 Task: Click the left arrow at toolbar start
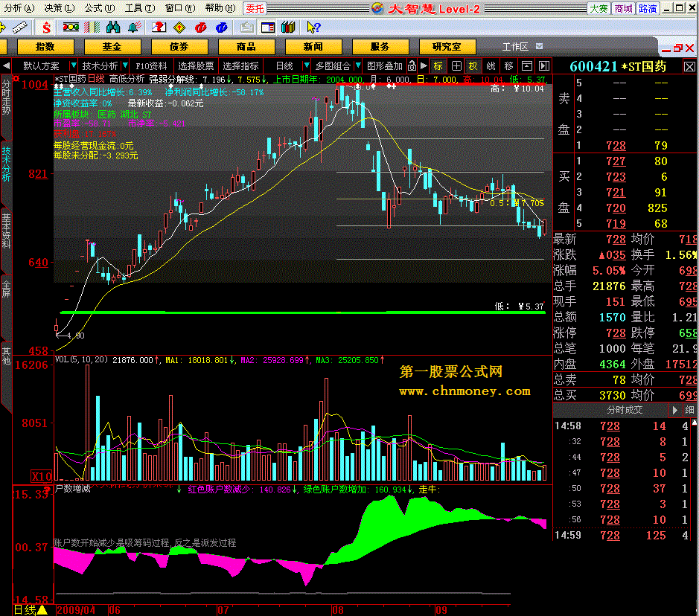coord(6,66)
